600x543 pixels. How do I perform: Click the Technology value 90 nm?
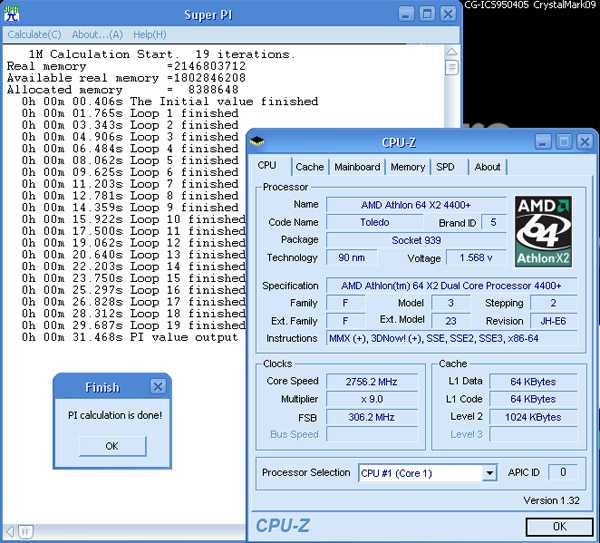(x=351, y=258)
